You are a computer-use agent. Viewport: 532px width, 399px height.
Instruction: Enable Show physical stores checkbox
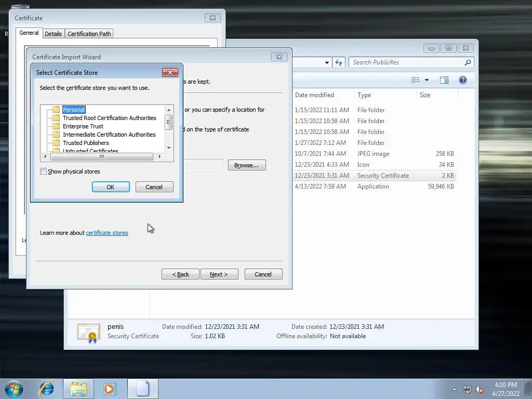pyautogui.click(x=44, y=171)
